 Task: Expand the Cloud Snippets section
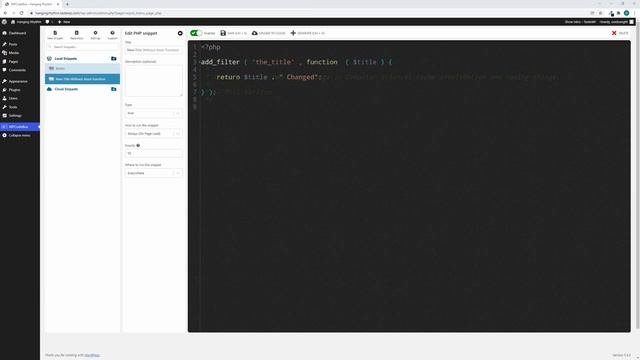click(66, 89)
